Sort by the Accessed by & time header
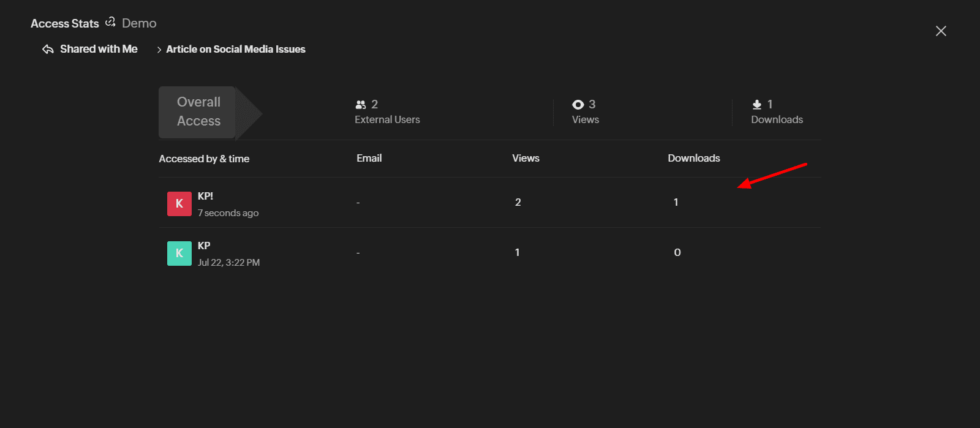Image resolution: width=980 pixels, height=428 pixels. (x=204, y=159)
